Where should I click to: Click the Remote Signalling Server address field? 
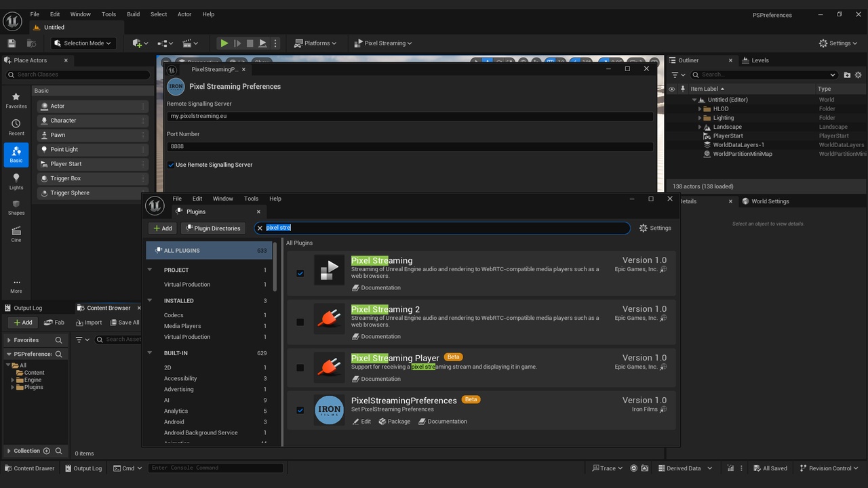click(410, 116)
